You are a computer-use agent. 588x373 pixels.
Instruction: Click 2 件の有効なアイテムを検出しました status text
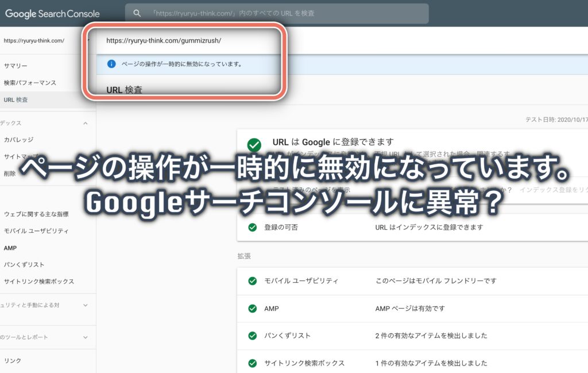(x=431, y=336)
